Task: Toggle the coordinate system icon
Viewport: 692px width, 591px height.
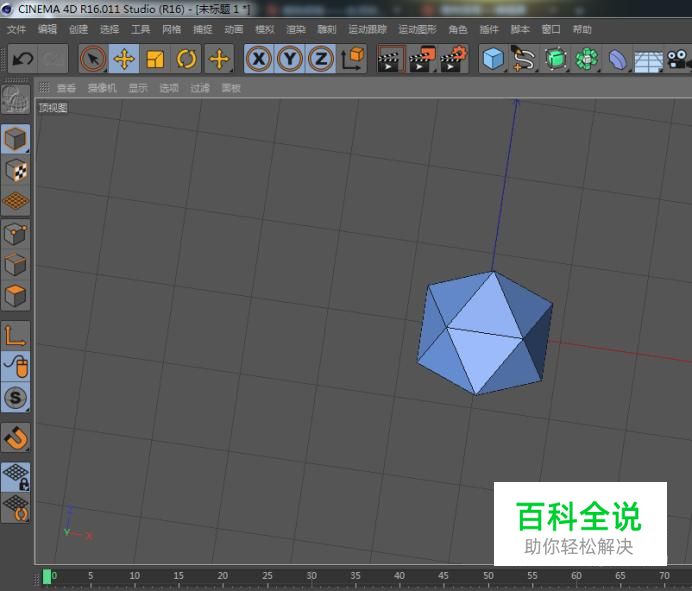Action: [x=352, y=59]
